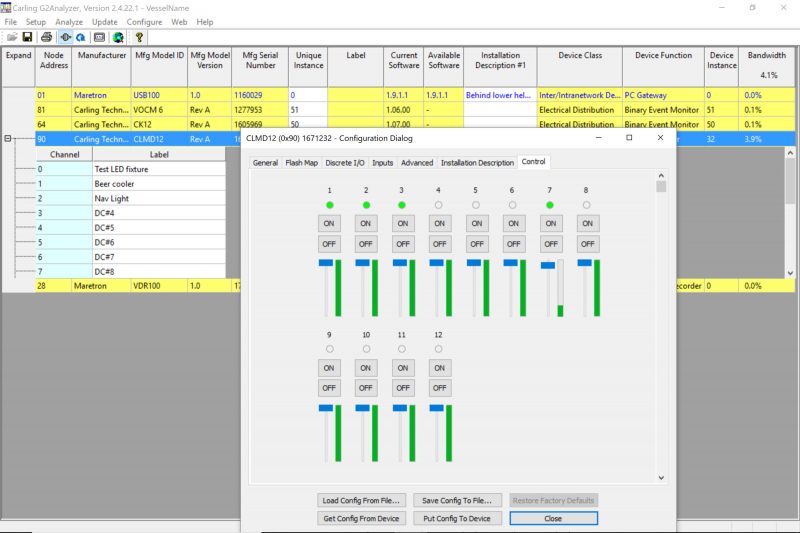Click Save Config To File button

pyautogui.click(x=457, y=500)
